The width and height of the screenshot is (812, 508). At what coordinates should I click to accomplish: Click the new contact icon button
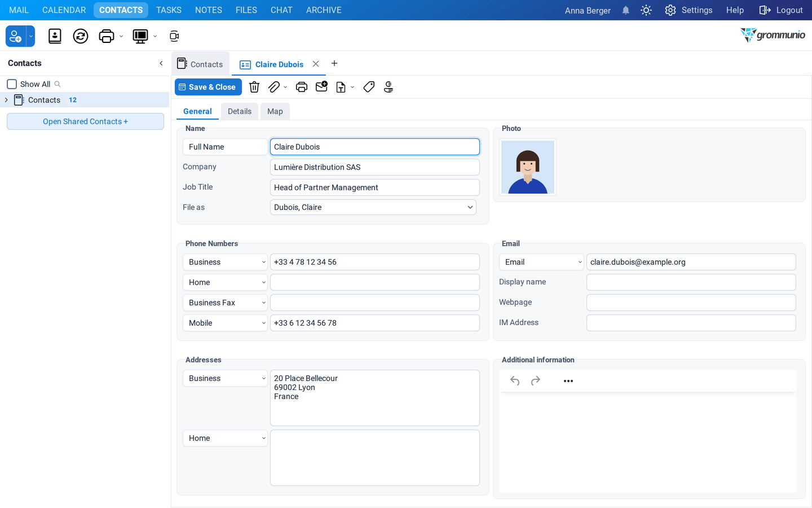point(16,36)
